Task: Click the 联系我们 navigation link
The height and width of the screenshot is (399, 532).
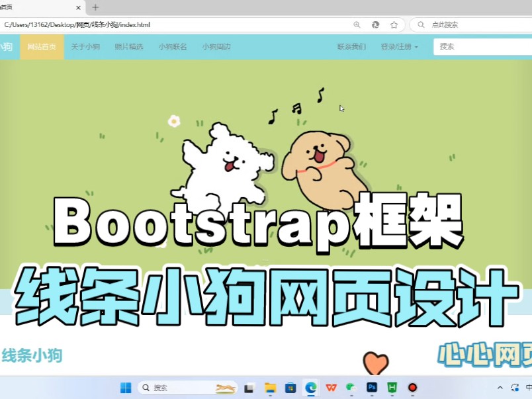Action: (x=353, y=47)
